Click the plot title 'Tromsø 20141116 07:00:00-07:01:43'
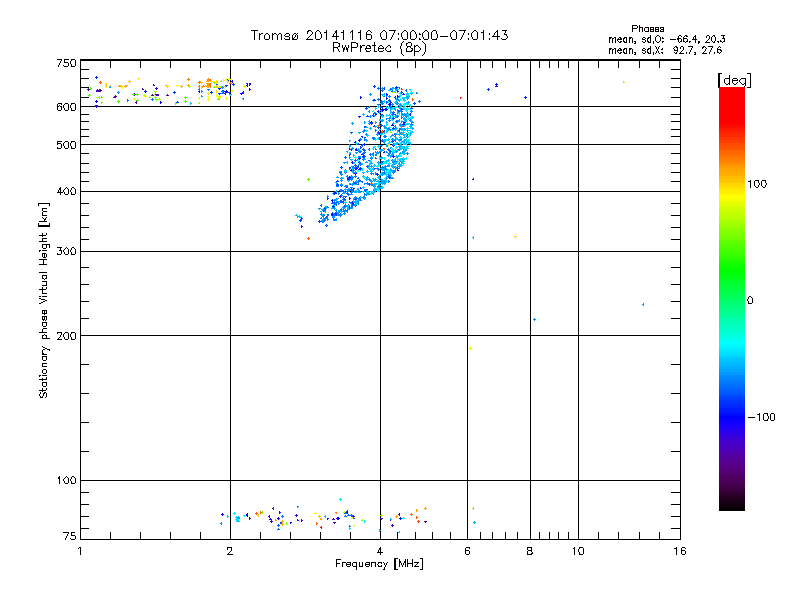This screenshot has width=800, height=600. tap(379, 35)
